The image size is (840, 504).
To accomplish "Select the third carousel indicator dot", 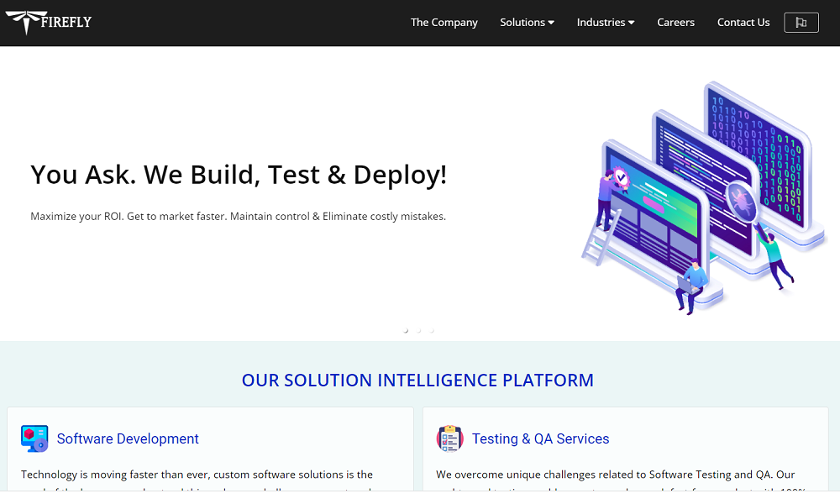I will tap(433, 331).
